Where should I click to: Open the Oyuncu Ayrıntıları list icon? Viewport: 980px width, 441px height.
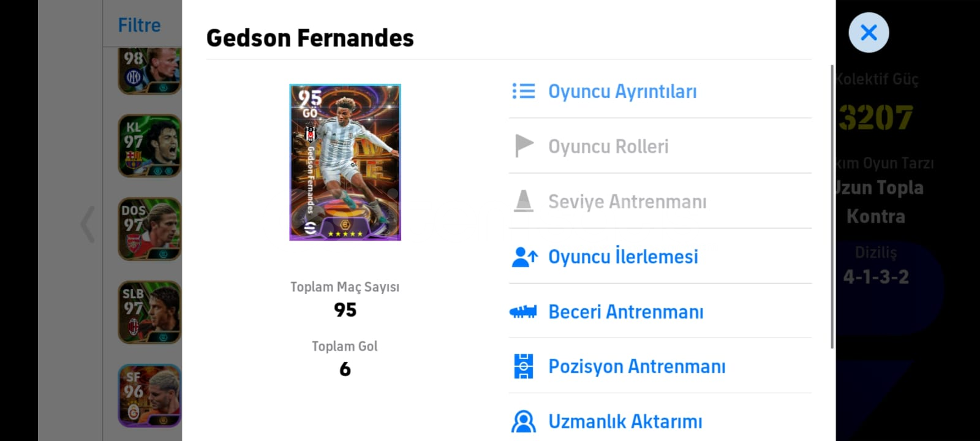(524, 91)
